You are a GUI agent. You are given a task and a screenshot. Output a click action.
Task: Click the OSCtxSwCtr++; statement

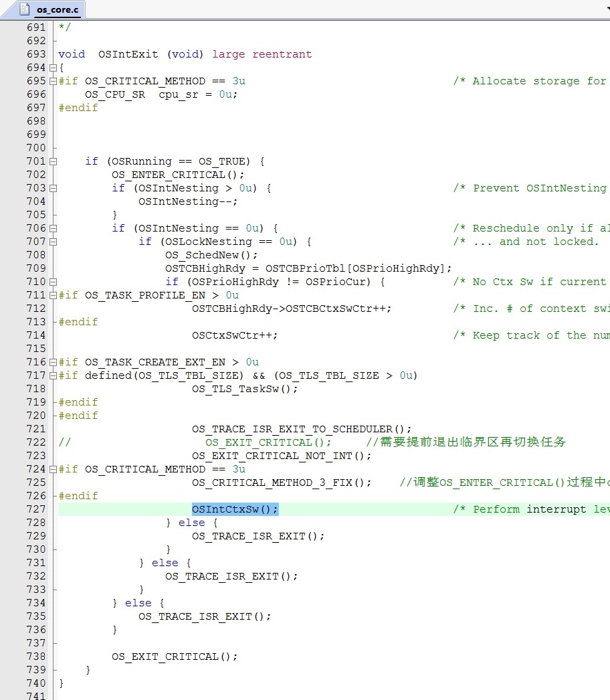pos(235,336)
